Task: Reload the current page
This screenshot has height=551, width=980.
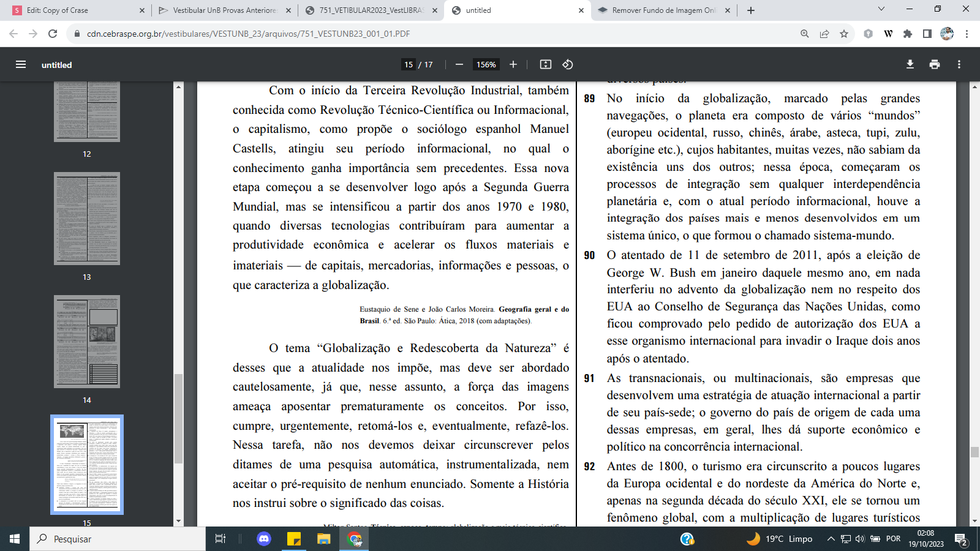Action: 53,34
